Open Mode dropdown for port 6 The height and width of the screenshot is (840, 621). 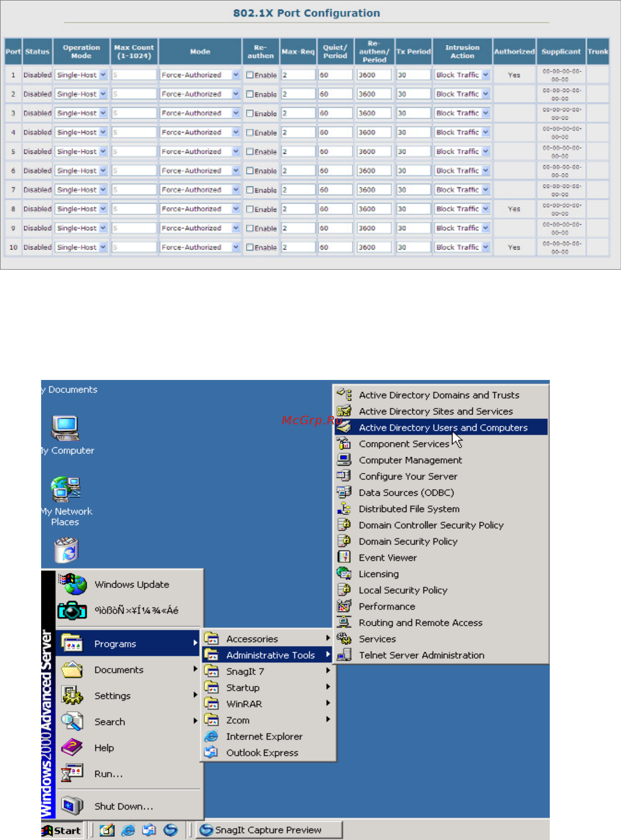[200, 171]
